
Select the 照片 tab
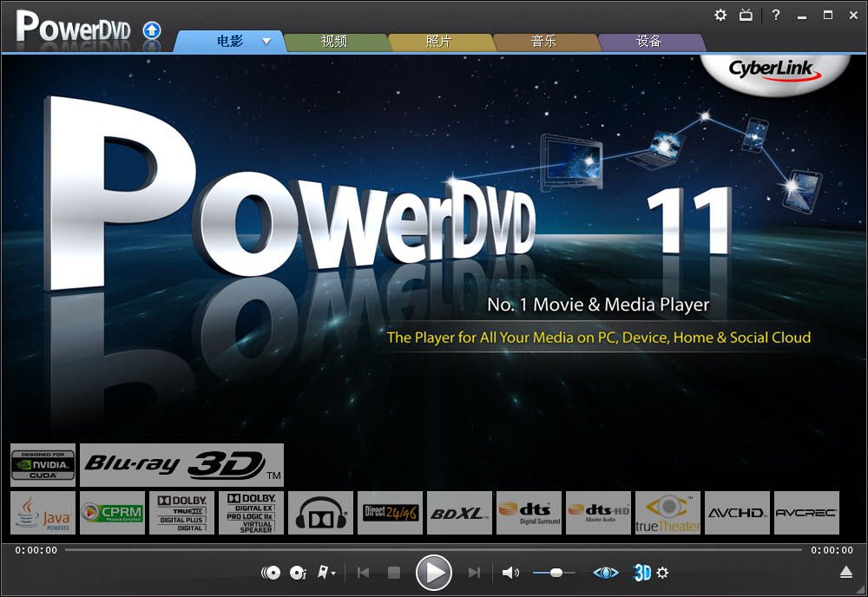438,42
